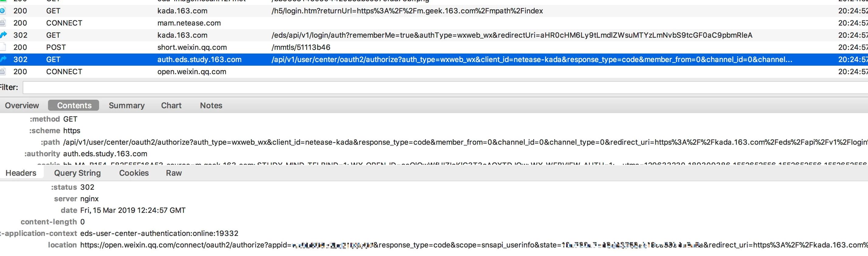Click the lock icon of the open.weixin.qq.com row
Viewport: 868px width, 256px height.
[x=3, y=71]
